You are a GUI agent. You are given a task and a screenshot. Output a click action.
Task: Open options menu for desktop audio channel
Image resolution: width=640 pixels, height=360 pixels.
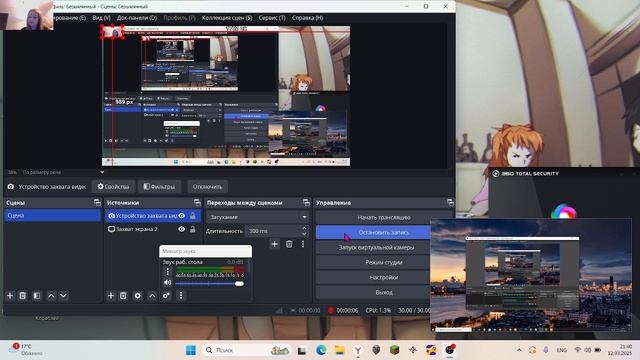coord(167,272)
